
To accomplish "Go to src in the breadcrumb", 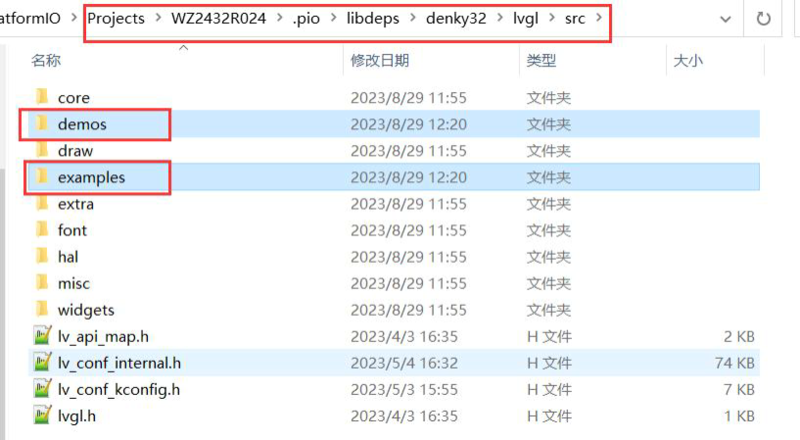I will click(x=574, y=18).
